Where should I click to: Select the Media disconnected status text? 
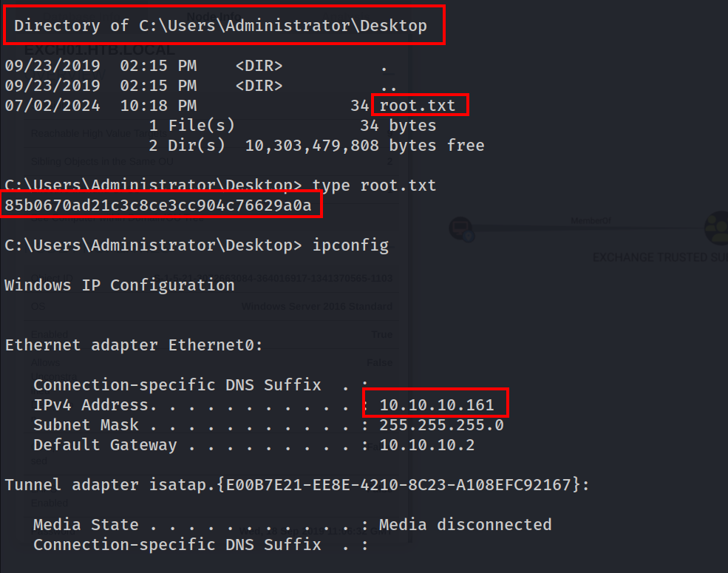pos(465,525)
